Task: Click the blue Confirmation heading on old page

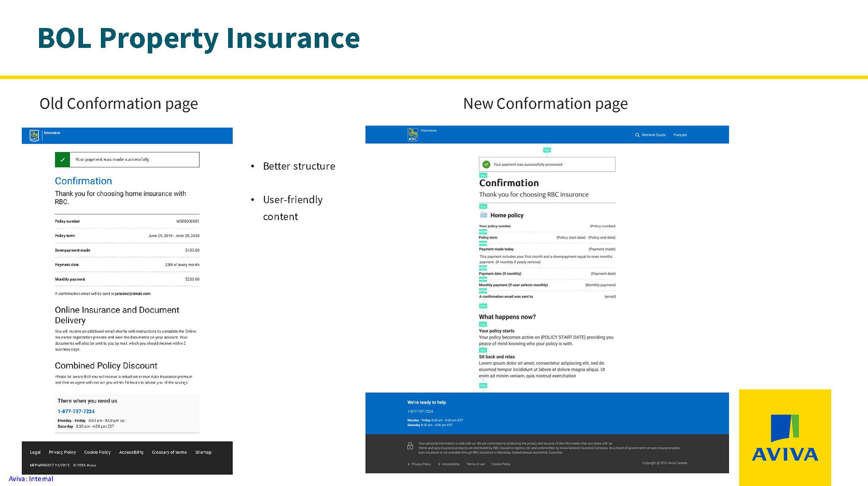Action: pos(83,181)
